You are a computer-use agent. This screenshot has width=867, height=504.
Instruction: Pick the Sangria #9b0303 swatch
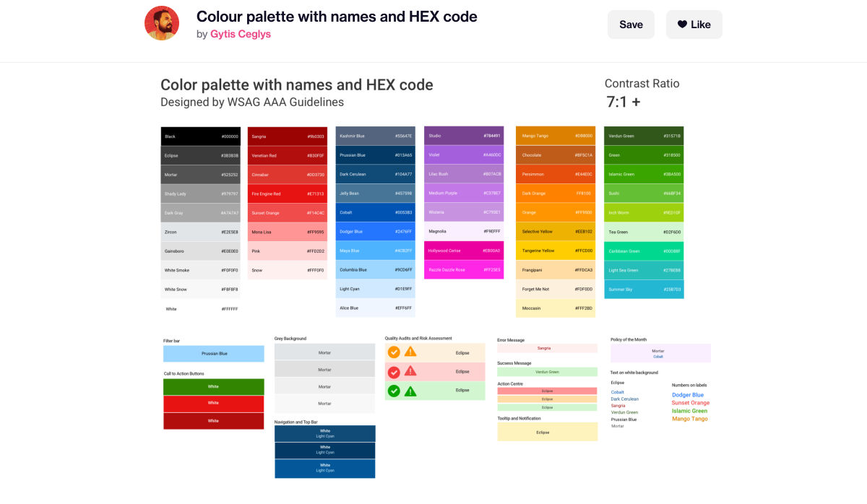[x=288, y=136]
